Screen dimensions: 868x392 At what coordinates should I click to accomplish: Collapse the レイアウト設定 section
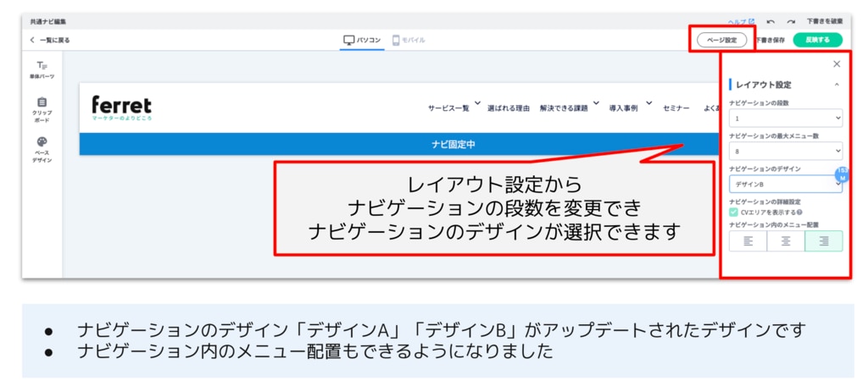pos(837,85)
